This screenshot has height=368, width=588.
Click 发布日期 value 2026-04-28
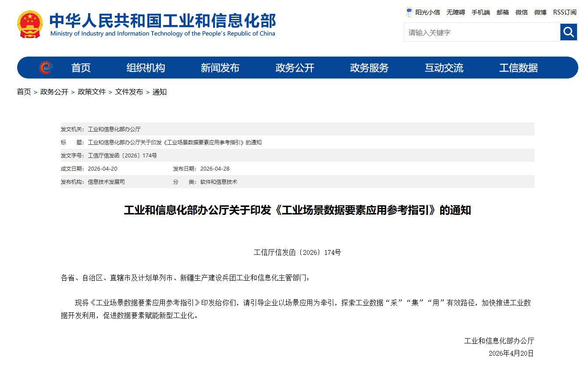[x=215, y=169]
